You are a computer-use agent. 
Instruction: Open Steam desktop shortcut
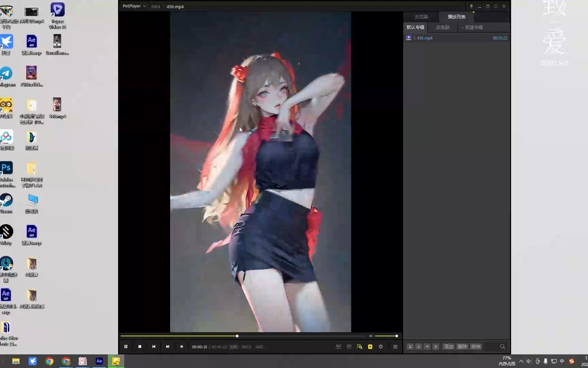click(6, 203)
